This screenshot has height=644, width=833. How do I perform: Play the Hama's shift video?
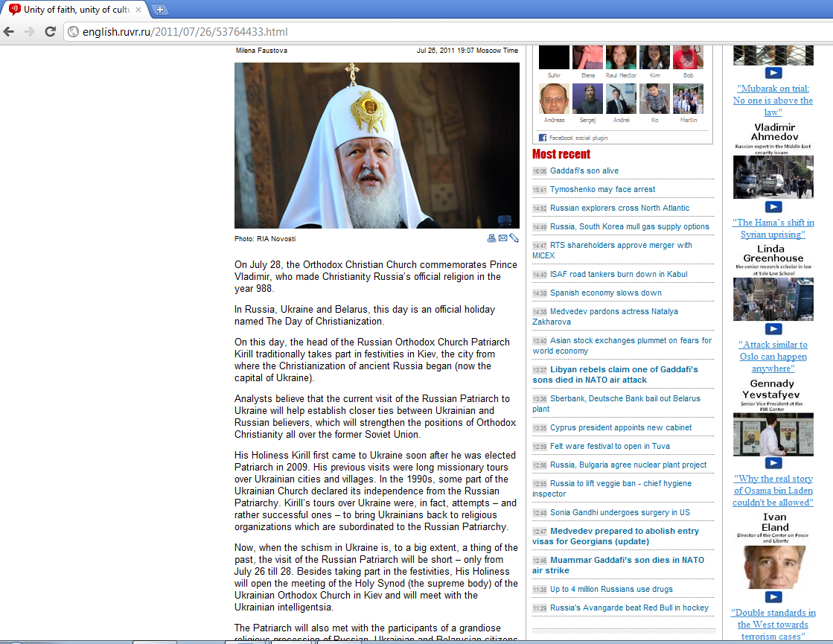click(x=773, y=207)
